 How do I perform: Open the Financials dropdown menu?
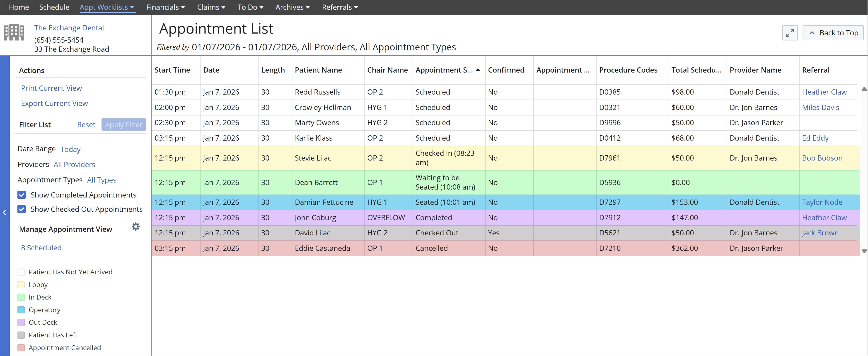[165, 7]
